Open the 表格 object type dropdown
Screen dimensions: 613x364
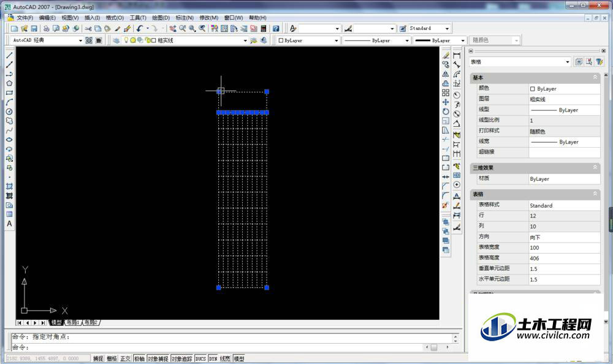coord(567,62)
